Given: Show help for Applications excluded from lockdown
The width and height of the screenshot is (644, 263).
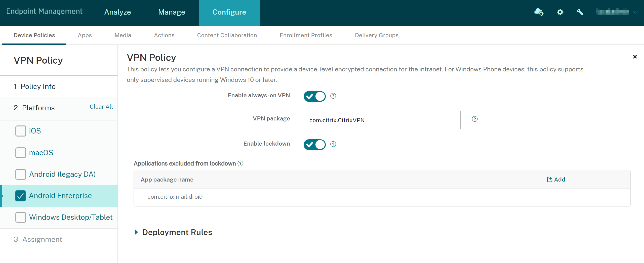Looking at the screenshot, I should click(x=240, y=163).
